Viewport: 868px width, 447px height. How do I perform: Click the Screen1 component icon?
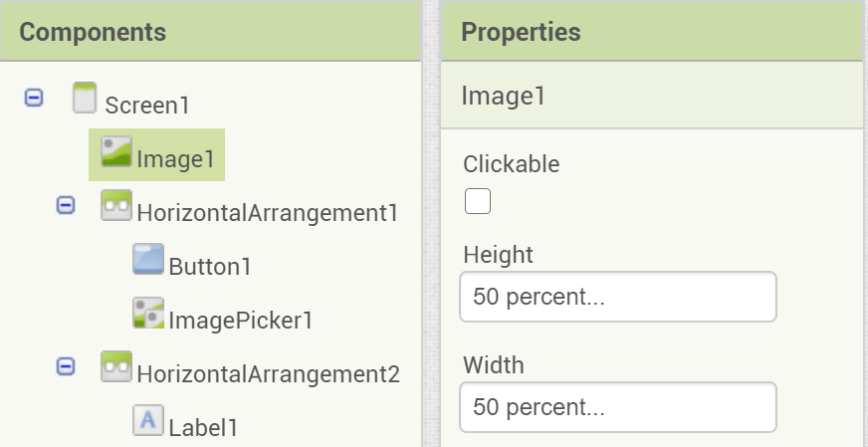click(x=86, y=100)
